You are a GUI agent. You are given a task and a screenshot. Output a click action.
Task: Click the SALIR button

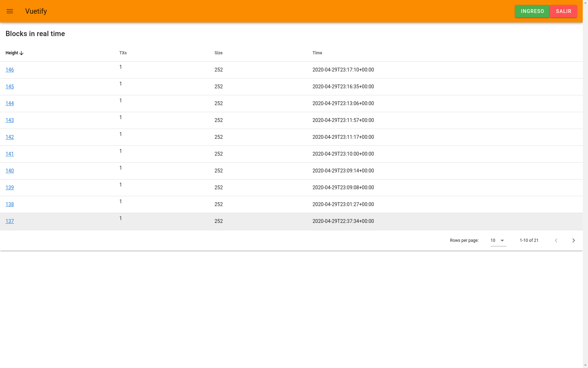[563, 11]
